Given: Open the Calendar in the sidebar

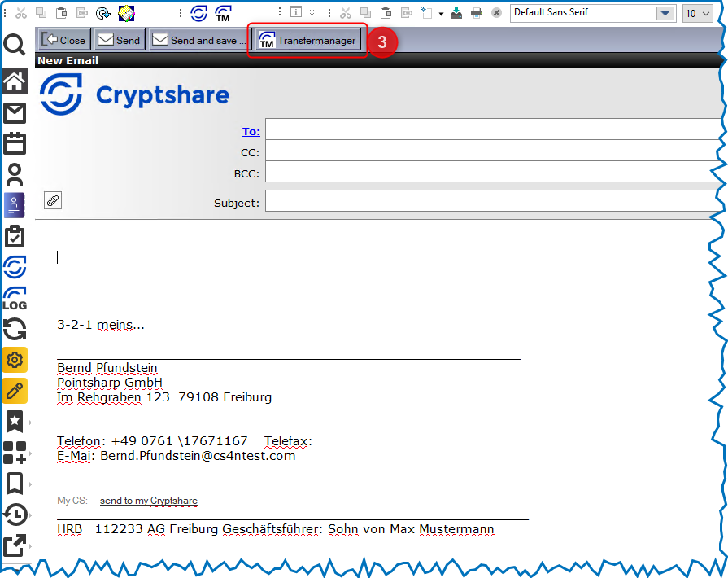Looking at the screenshot, I should (x=15, y=143).
